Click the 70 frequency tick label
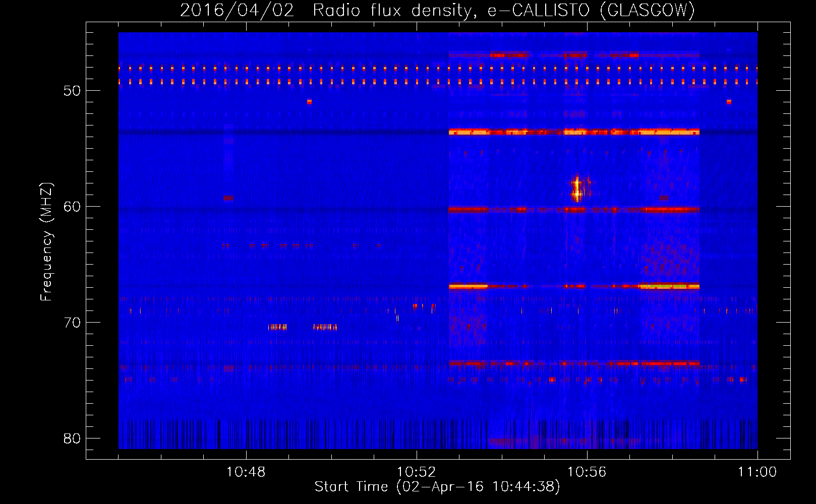 pos(72,323)
